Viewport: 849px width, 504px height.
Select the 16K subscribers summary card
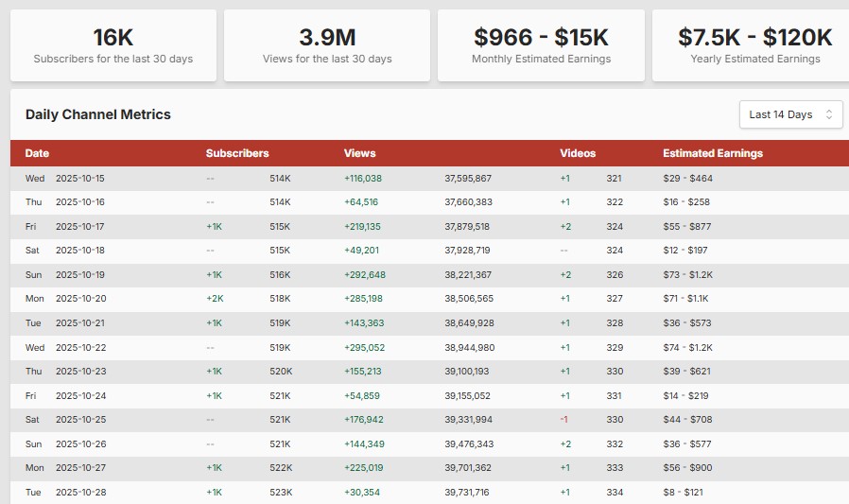113,45
